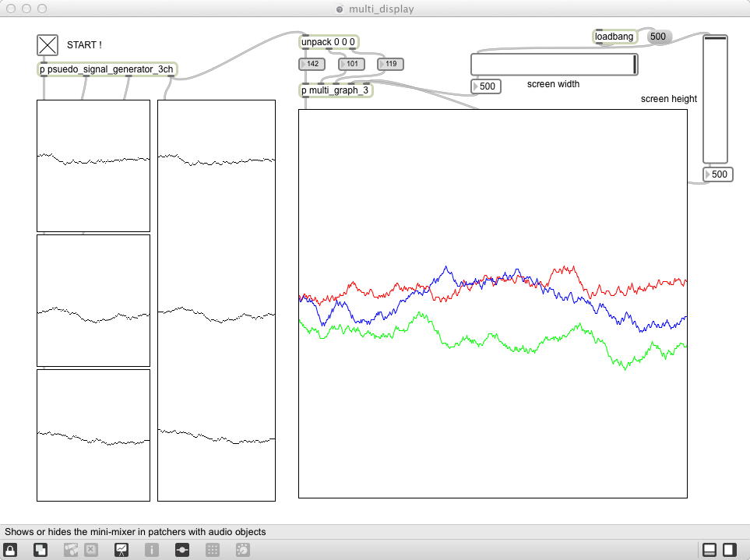The height and width of the screenshot is (560, 750).
Task: Click the horizontal screen width slider
Action: pos(555,65)
